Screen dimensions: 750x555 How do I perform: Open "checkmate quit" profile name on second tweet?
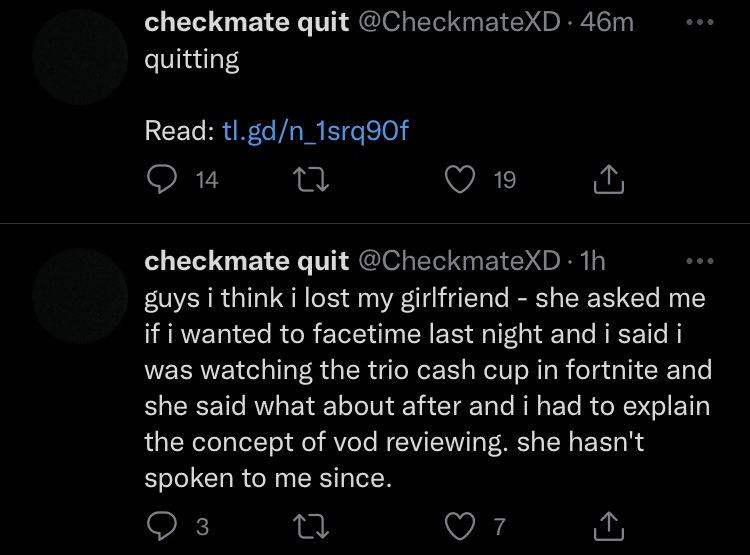pyautogui.click(x=246, y=261)
